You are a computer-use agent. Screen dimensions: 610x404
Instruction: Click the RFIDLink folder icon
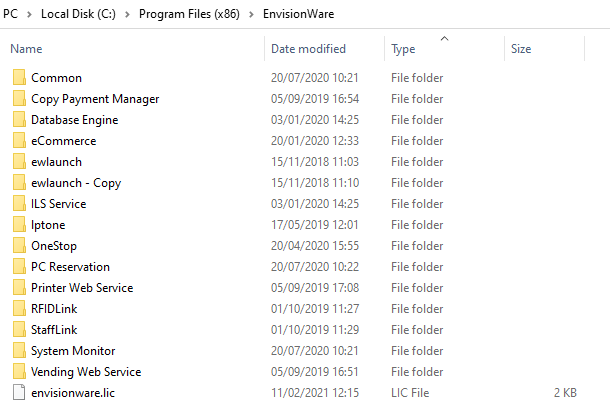[x=19, y=309]
